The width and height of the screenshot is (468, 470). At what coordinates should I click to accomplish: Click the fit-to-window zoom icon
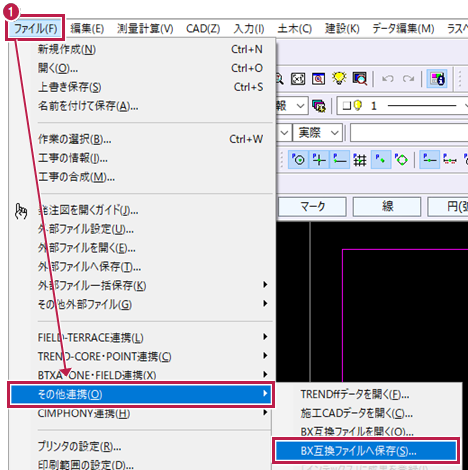(298, 79)
